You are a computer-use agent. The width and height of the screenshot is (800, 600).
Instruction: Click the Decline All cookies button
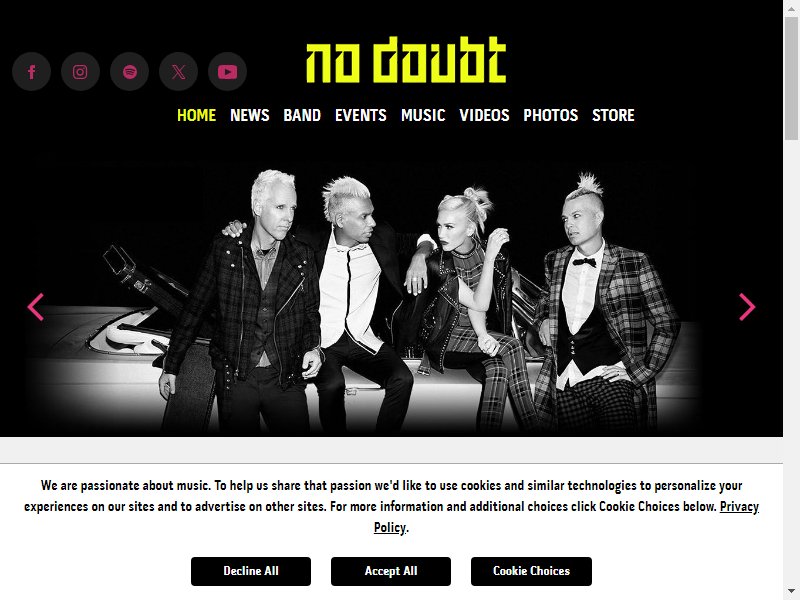[x=251, y=571]
